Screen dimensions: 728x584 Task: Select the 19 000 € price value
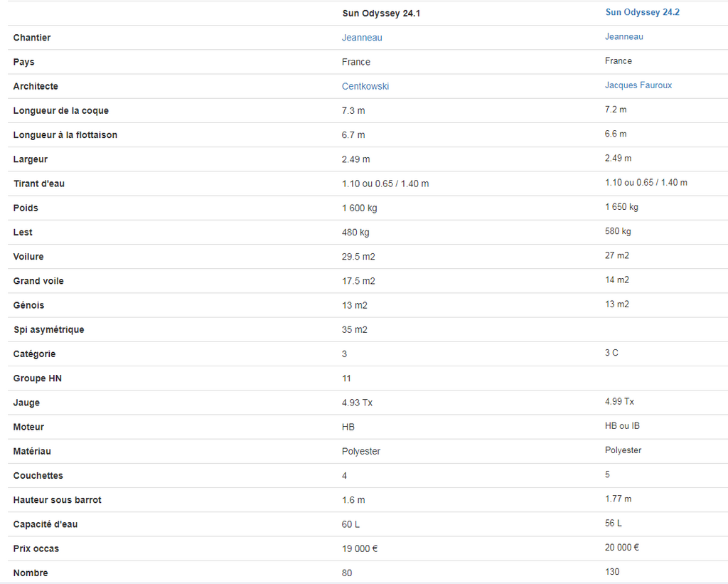coord(360,548)
